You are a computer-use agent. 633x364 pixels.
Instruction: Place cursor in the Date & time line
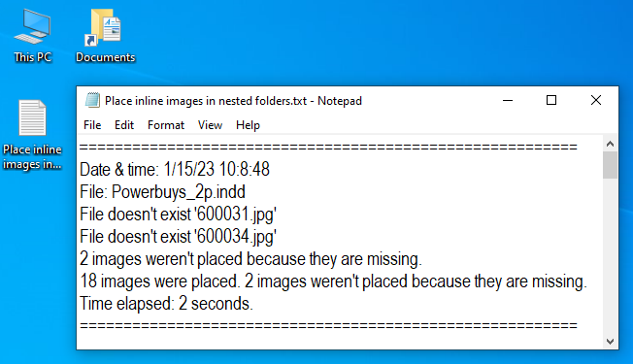[x=175, y=169]
